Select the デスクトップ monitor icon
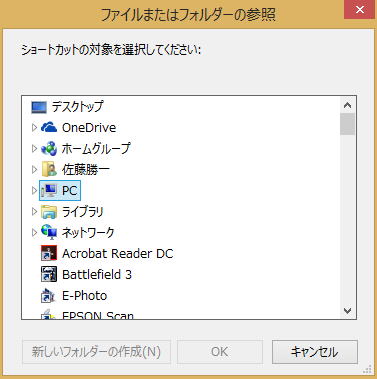 click(39, 107)
